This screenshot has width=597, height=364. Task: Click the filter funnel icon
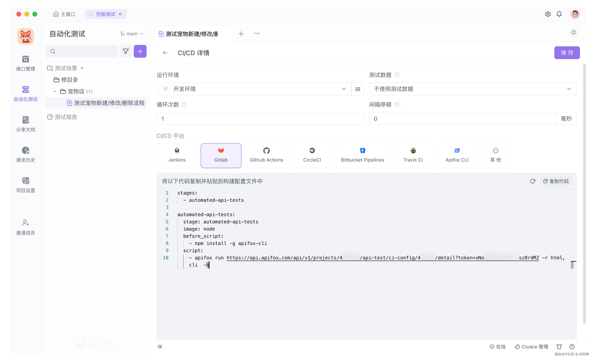click(x=125, y=51)
